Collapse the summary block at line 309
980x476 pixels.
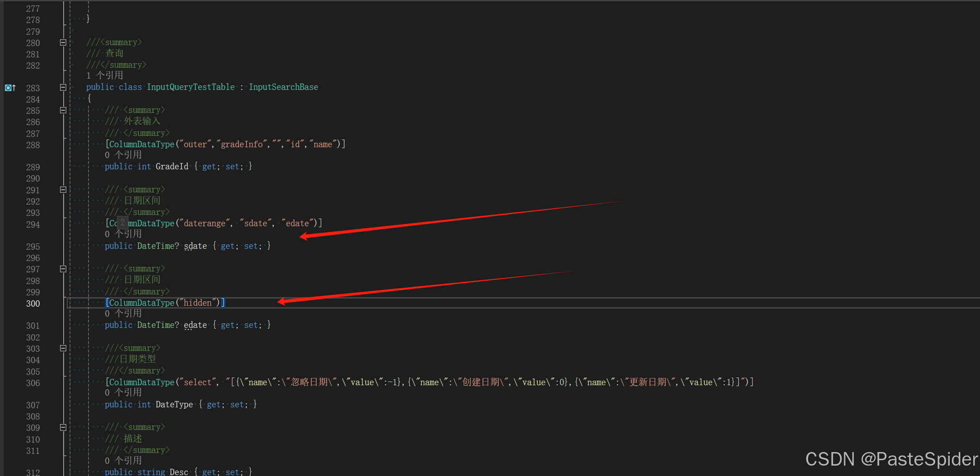click(x=63, y=427)
